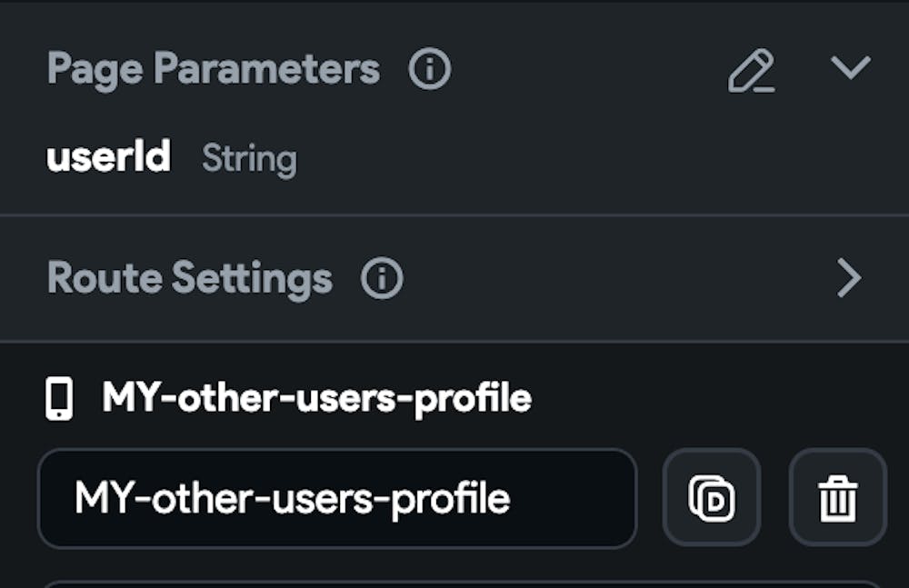Focus the page name input field

pos(336,498)
